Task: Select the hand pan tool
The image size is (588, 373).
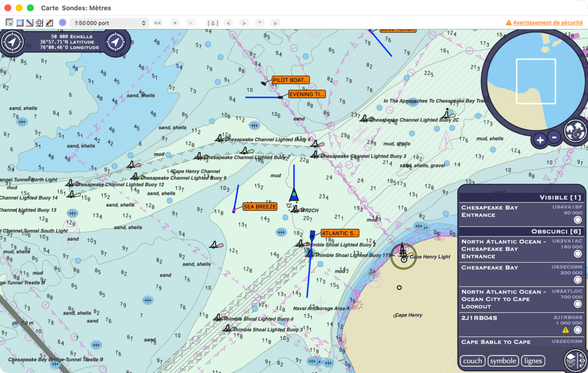Action: click(10, 23)
